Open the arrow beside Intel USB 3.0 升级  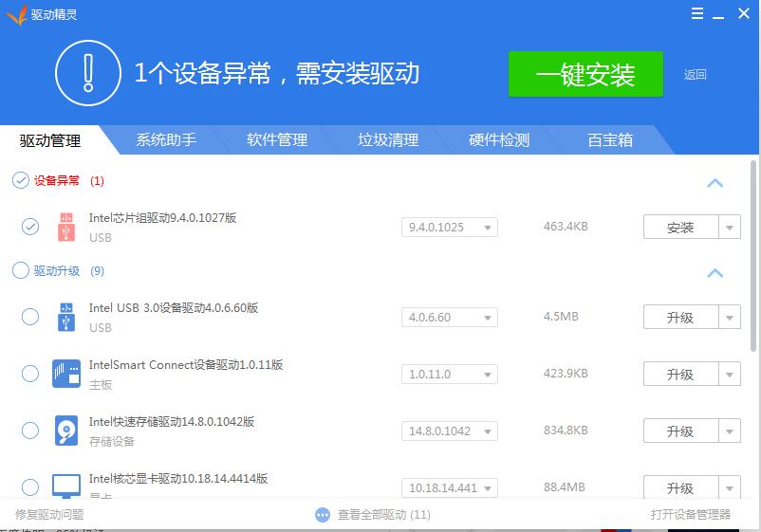pyautogui.click(x=730, y=317)
